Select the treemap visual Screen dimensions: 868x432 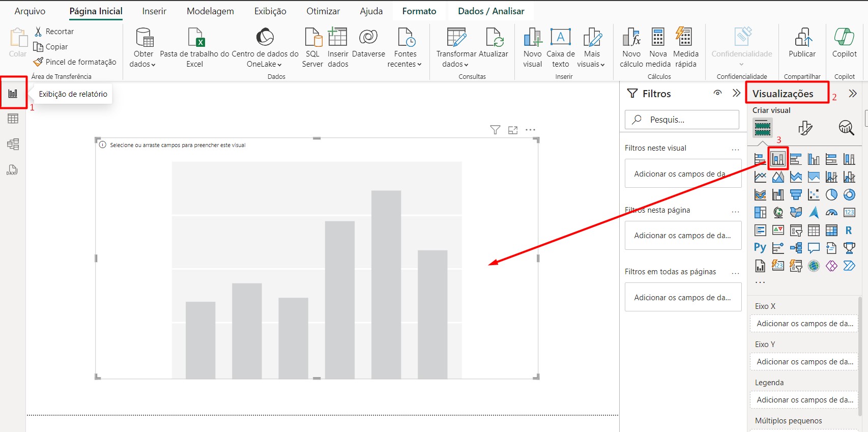pyautogui.click(x=760, y=212)
